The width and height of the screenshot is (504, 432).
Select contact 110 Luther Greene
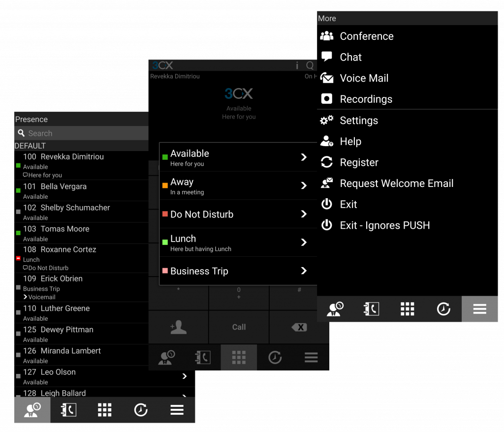[x=81, y=312]
